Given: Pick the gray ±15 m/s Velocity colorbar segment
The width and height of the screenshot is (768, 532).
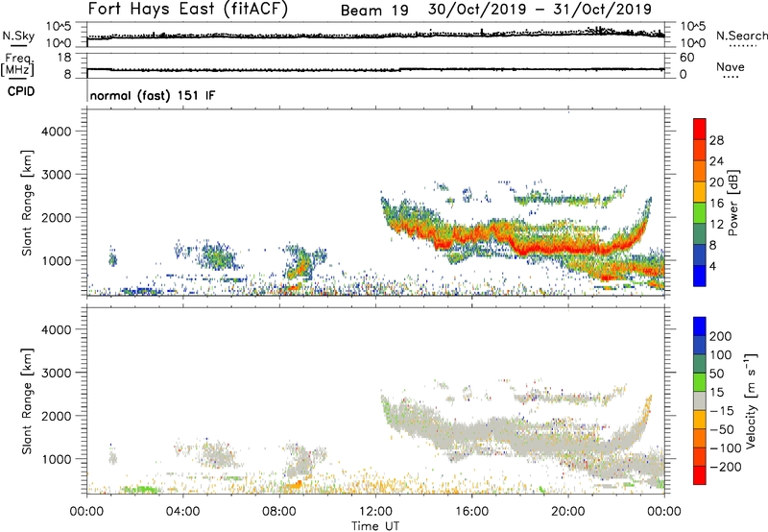Looking at the screenshot, I should (700, 400).
